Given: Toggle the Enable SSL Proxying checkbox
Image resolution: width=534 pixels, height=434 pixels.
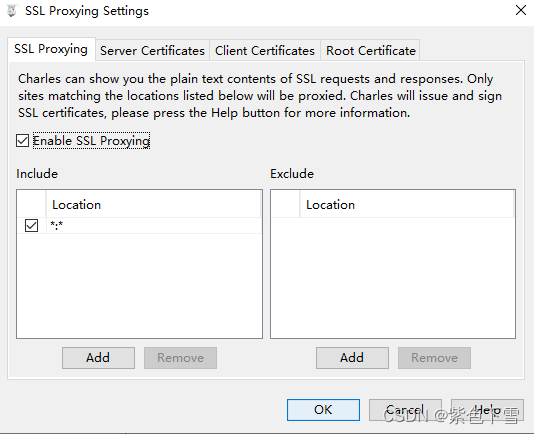Looking at the screenshot, I should tap(22, 140).
